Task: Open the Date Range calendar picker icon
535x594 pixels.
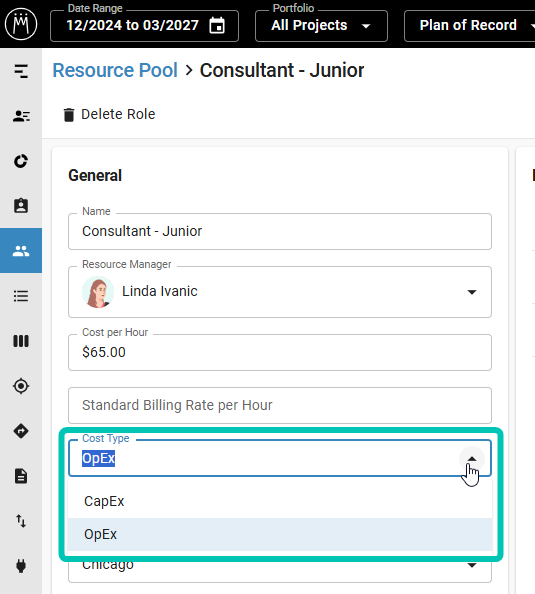Action: 217,25
